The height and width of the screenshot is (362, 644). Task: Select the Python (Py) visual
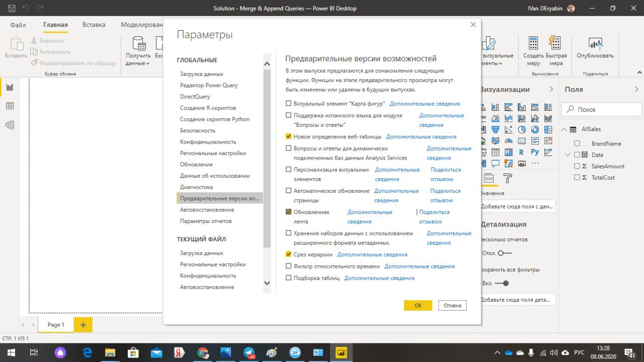pyautogui.click(x=535, y=152)
